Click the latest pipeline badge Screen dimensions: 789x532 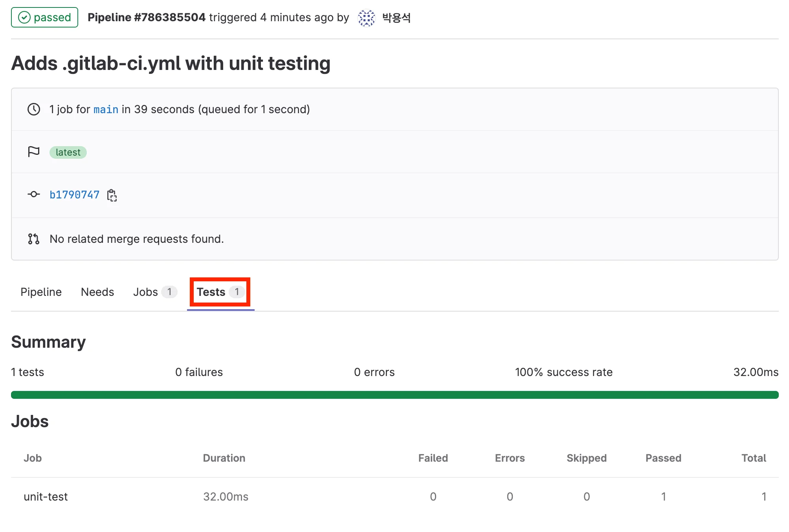(68, 152)
